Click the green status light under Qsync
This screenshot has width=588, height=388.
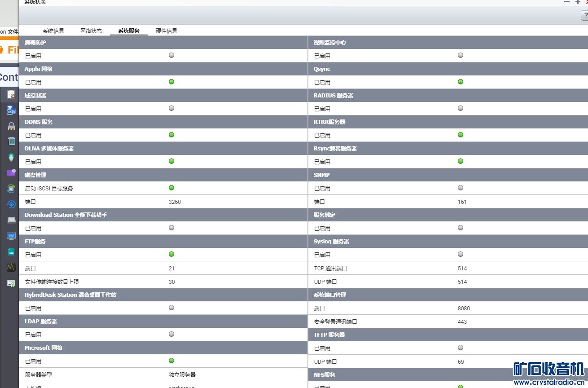(x=461, y=82)
